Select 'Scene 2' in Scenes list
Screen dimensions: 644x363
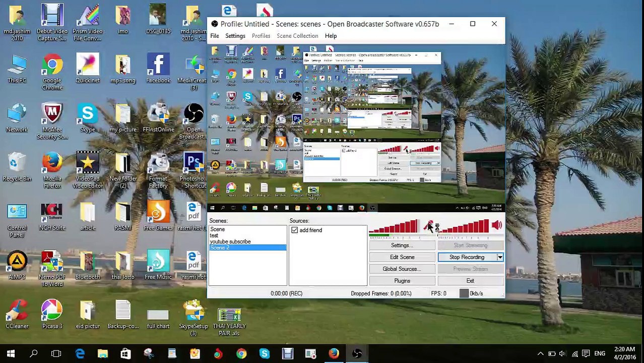click(247, 248)
